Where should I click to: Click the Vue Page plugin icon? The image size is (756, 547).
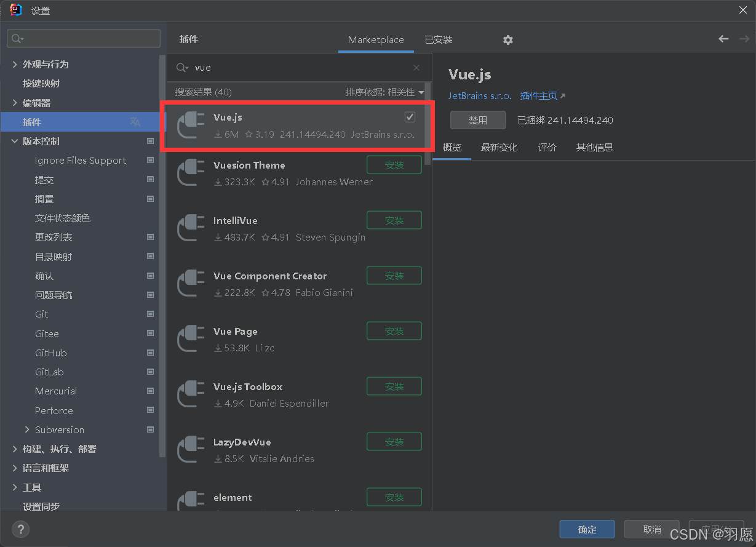[x=191, y=339]
